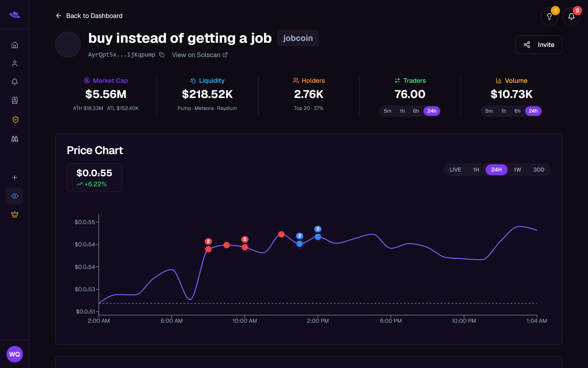588x368 pixels.
Task: Select Volume 1h timeframe
Action: tap(503, 111)
